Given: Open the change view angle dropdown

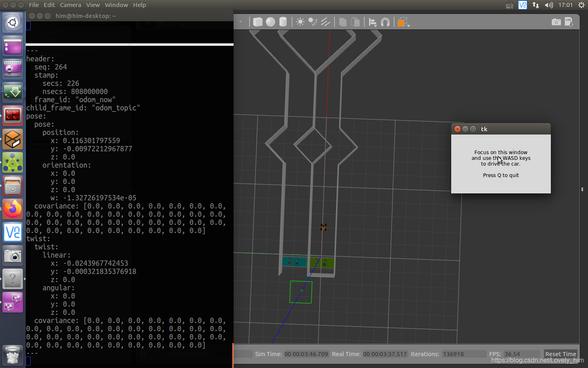Looking at the screenshot, I should click(x=403, y=22).
